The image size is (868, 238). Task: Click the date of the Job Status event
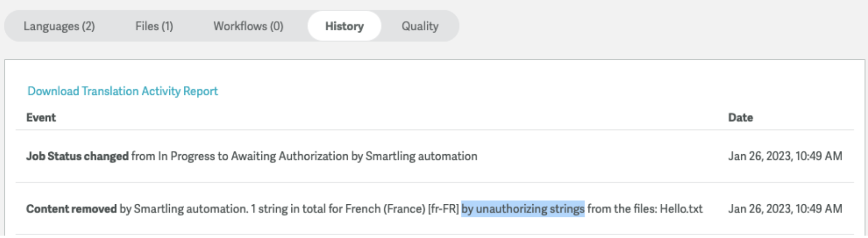point(785,156)
